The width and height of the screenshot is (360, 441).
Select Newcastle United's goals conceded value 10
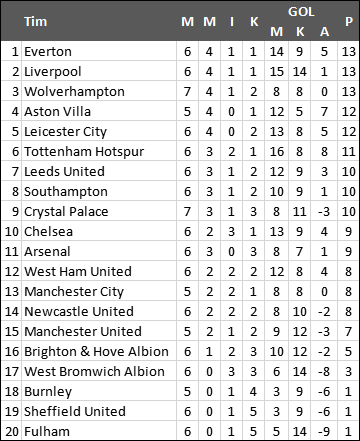(300, 312)
